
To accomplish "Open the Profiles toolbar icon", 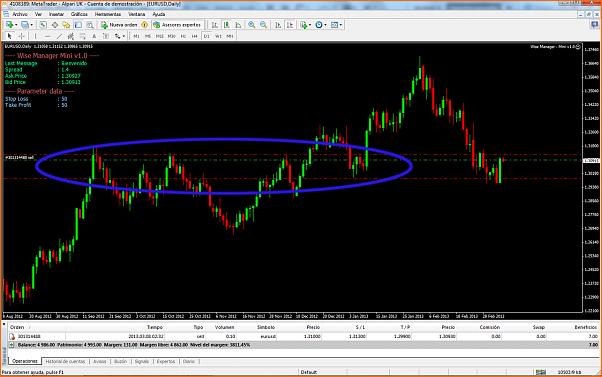I will (25, 25).
